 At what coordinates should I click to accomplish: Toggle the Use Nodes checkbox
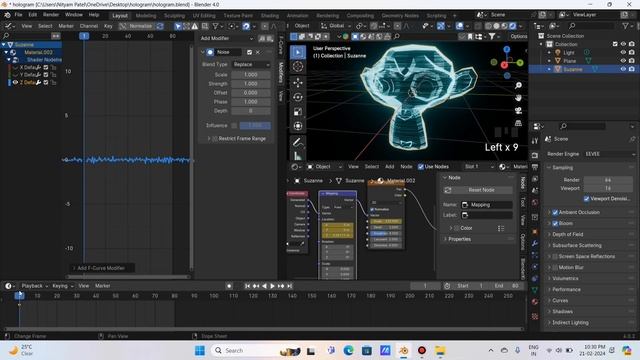pos(421,167)
